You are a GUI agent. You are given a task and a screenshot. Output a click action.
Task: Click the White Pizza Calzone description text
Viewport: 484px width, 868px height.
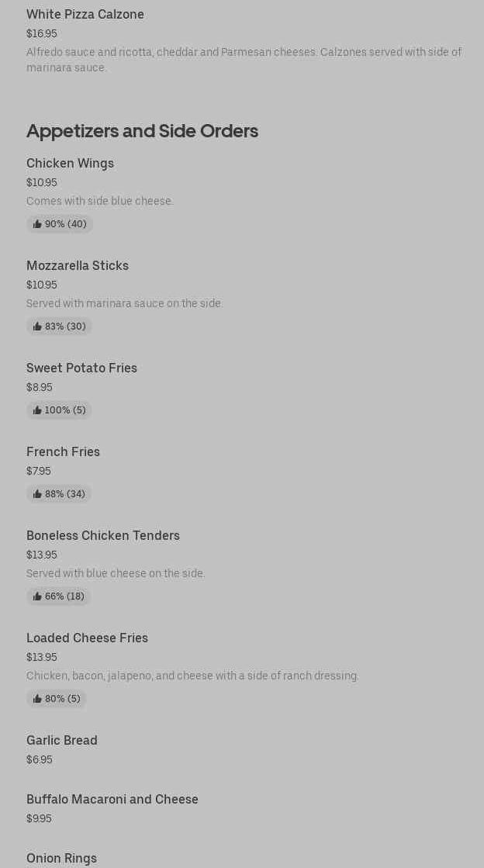pyautogui.click(x=244, y=60)
